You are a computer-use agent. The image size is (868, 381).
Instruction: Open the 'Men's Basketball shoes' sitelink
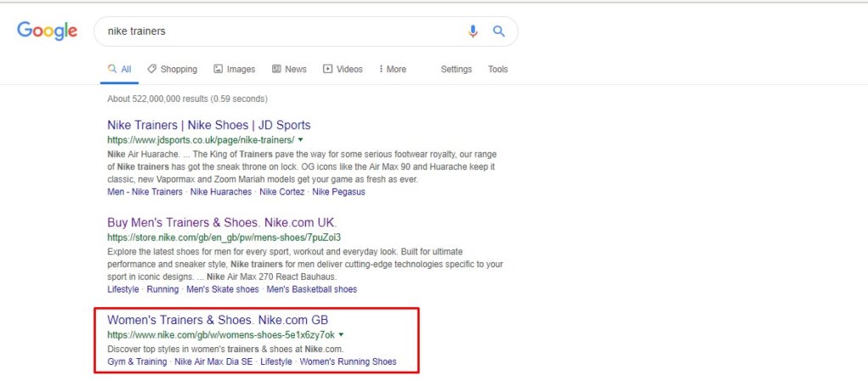coord(312,289)
